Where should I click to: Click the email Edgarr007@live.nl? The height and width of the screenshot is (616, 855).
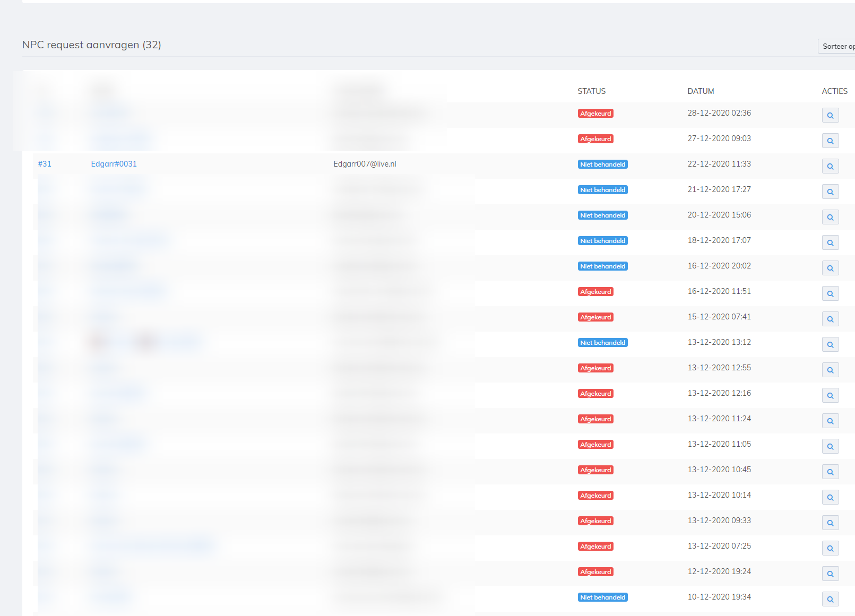(x=365, y=164)
